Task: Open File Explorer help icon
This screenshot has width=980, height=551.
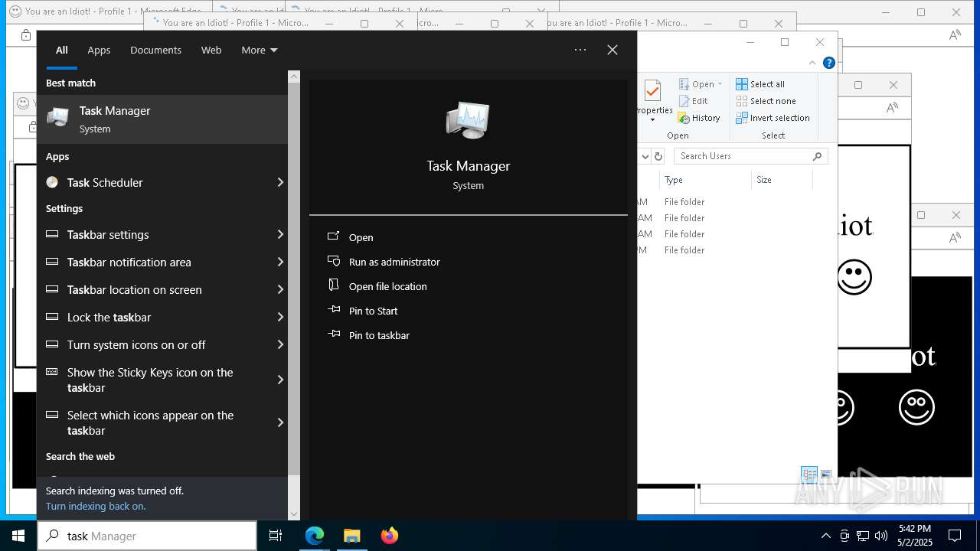Action: tap(828, 63)
